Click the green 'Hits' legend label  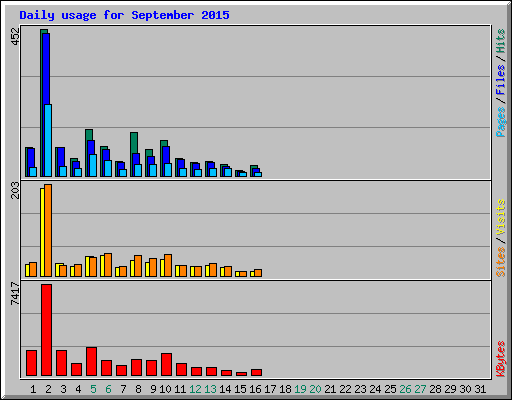pyautogui.click(x=500, y=41)
